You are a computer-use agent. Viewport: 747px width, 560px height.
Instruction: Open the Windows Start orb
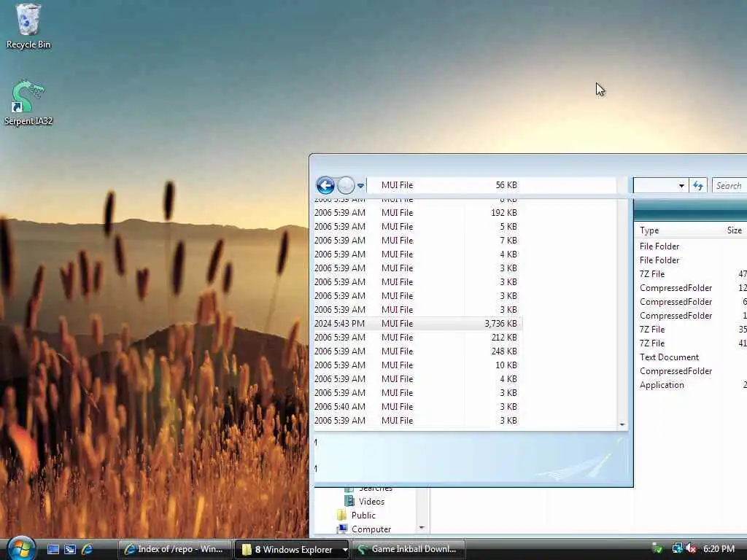point(20,548)
